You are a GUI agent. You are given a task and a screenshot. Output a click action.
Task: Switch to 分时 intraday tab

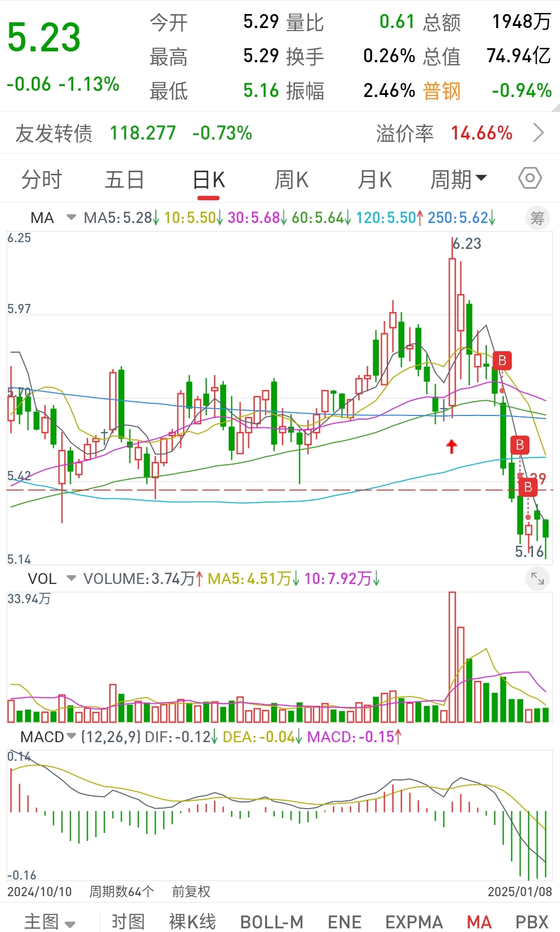click(x=41, y=180)
